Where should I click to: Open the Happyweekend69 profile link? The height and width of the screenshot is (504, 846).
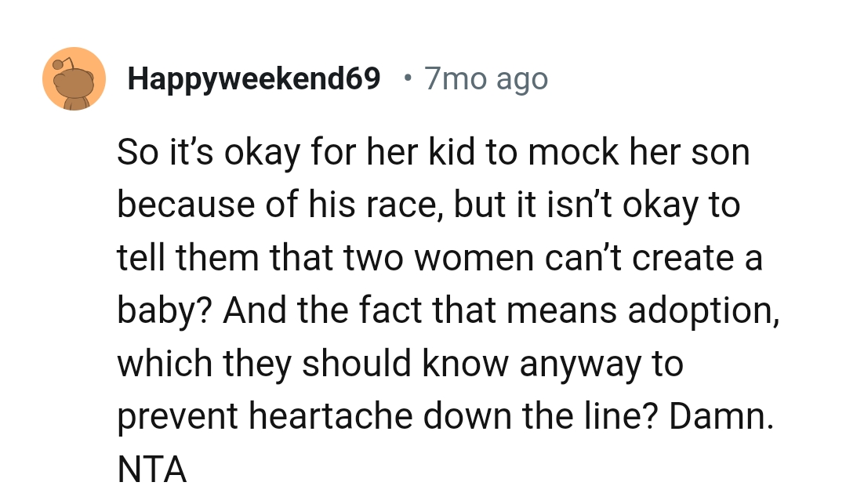click(254, 78)
